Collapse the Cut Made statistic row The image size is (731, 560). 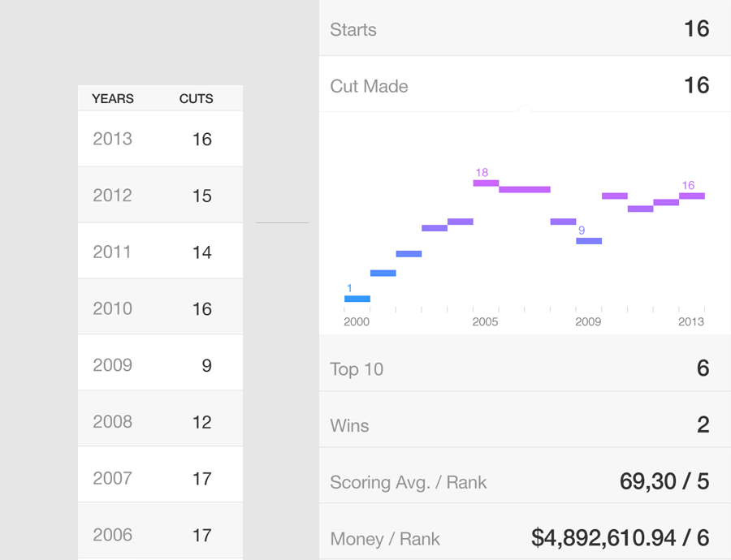point(525,84)
